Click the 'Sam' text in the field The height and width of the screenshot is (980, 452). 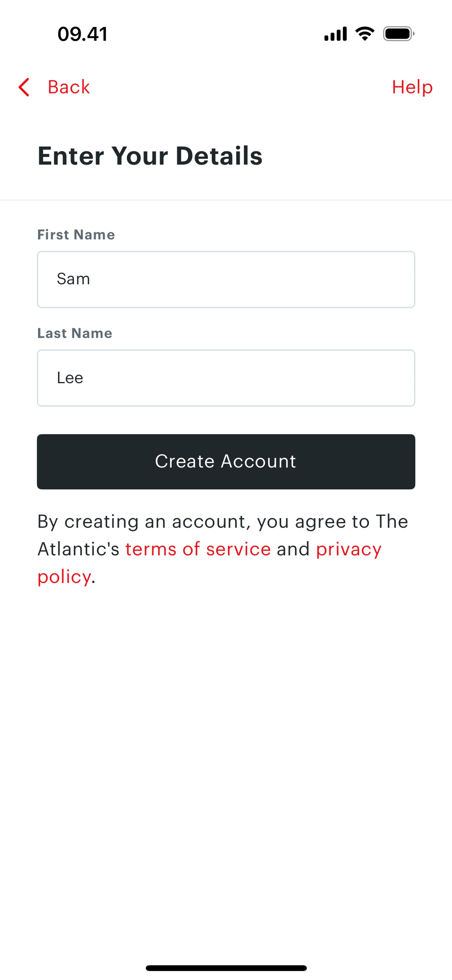[73, 279]
